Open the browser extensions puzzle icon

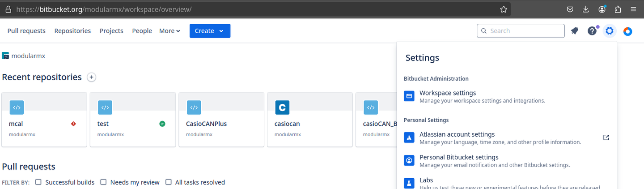click(x=618, y=9)
